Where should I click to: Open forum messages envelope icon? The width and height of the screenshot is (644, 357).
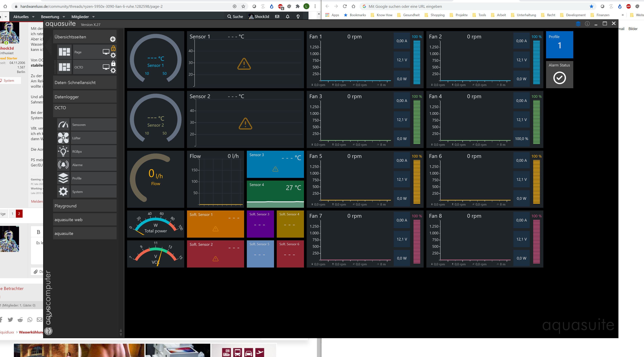point(277,16)
